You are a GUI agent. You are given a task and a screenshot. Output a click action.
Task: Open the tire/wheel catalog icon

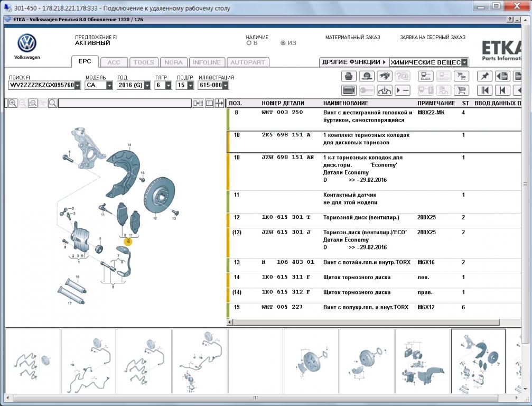point(367,76)
